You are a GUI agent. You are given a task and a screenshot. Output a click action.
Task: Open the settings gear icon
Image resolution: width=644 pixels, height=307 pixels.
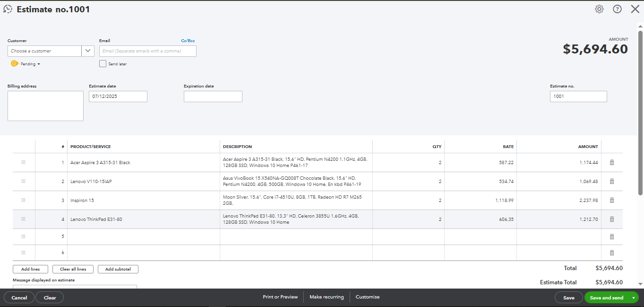tap(599, 9)
